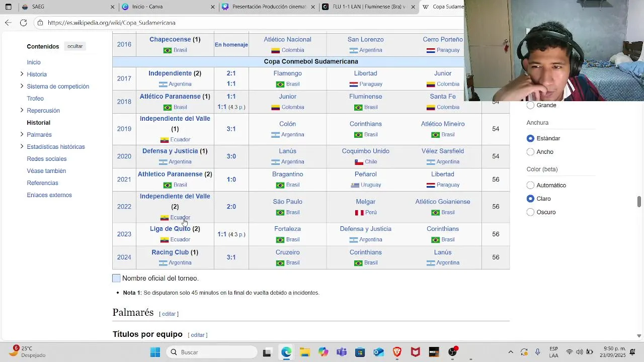Expand Historia section in contents

point(22,74)
